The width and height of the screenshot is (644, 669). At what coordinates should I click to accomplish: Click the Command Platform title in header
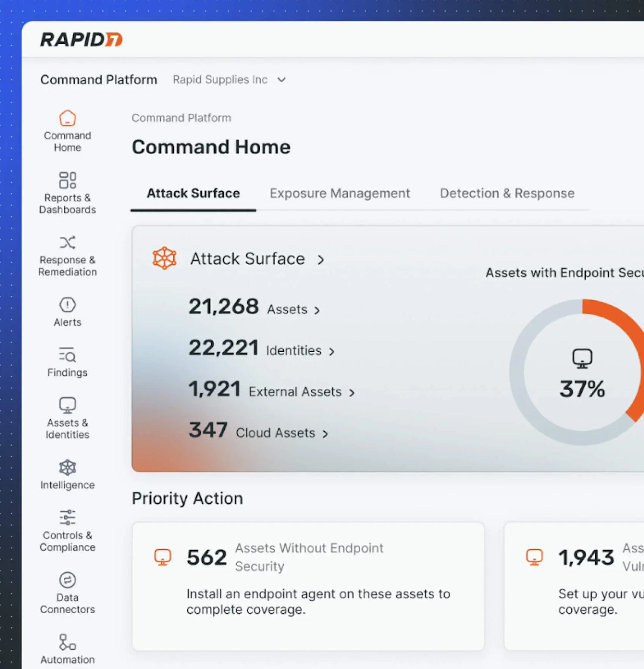(98, 80)
